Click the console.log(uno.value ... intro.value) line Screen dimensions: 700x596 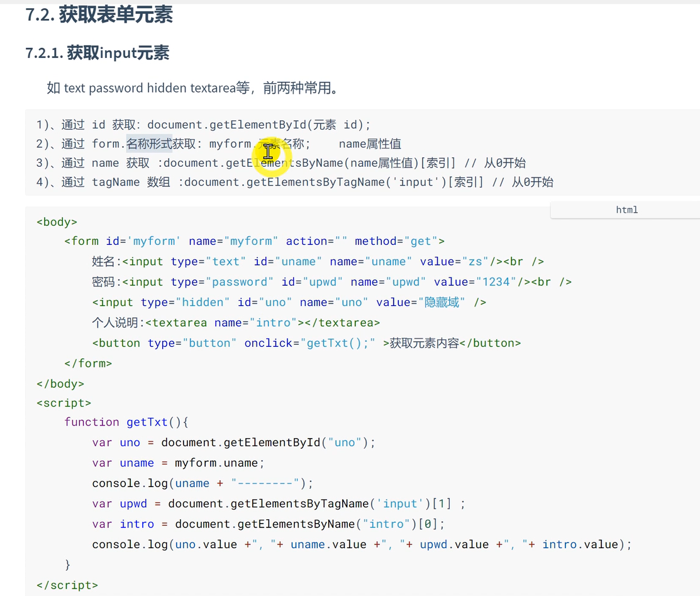click(362, 544)
